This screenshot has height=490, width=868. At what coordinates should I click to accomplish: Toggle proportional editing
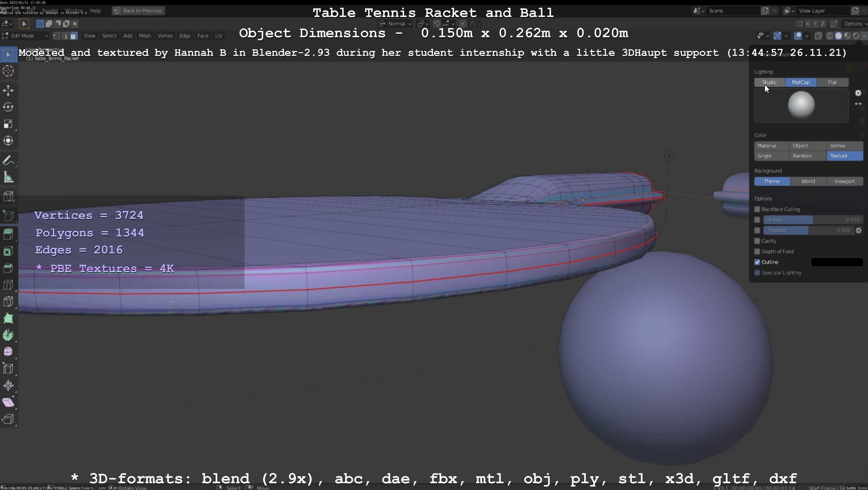[x=463, y=24]
